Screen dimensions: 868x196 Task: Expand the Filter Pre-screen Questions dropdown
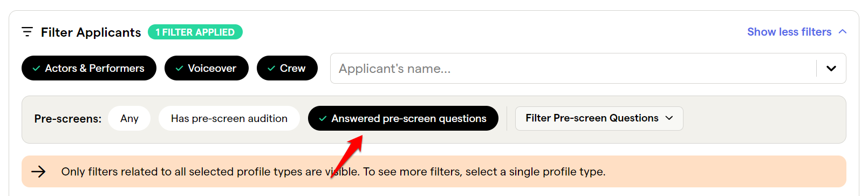coord(599,118)
